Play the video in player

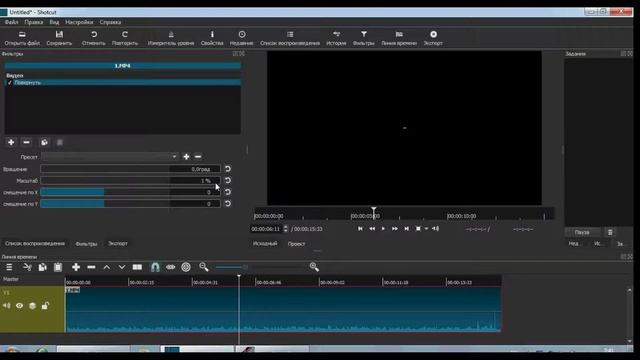(383, 229)
